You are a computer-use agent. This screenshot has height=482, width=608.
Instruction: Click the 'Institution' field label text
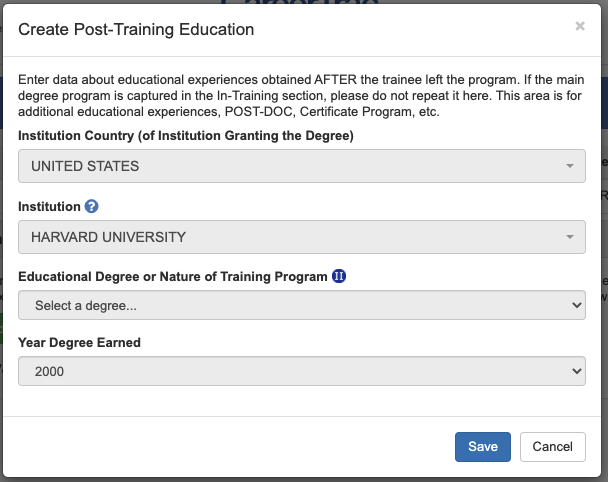pos(49,206)
